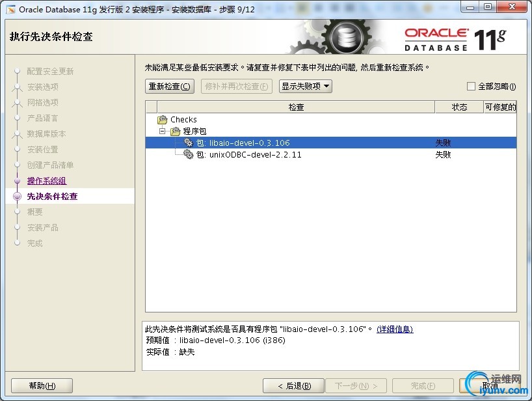Collapse the 程序包 tree node
Screen dimensions: 532x401
coord(163,131)
